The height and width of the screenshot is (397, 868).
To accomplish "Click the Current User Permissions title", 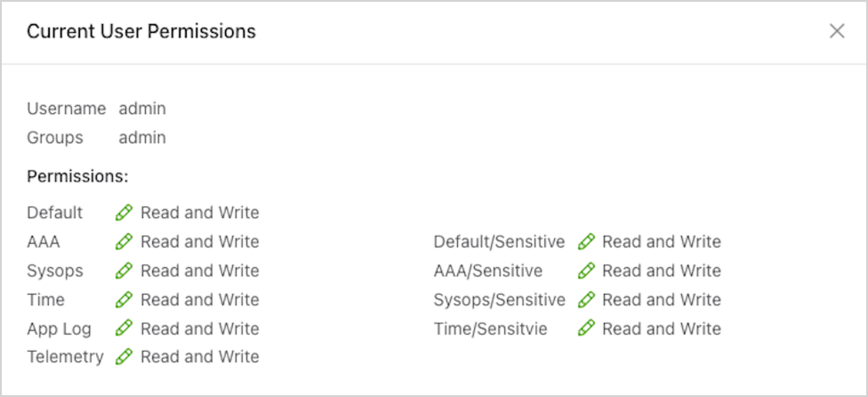I will pyautogui.click(x=141, y=32).
